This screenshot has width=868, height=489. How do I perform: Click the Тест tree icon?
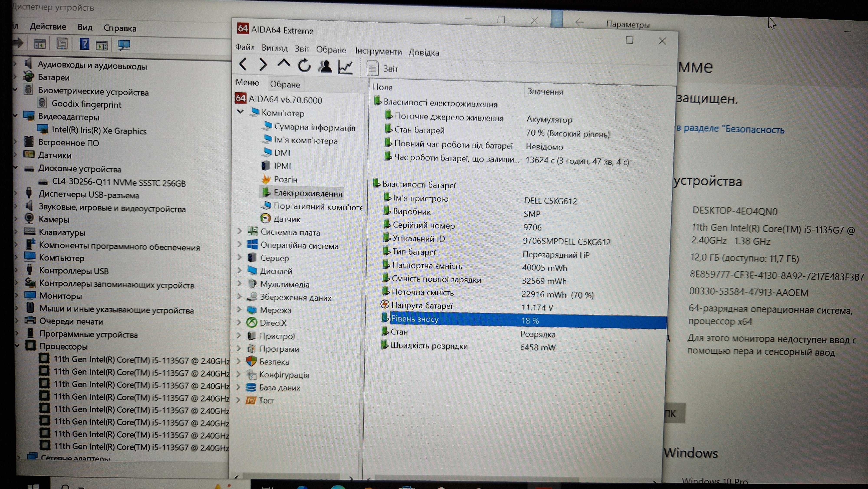click(x=251, y=400)
